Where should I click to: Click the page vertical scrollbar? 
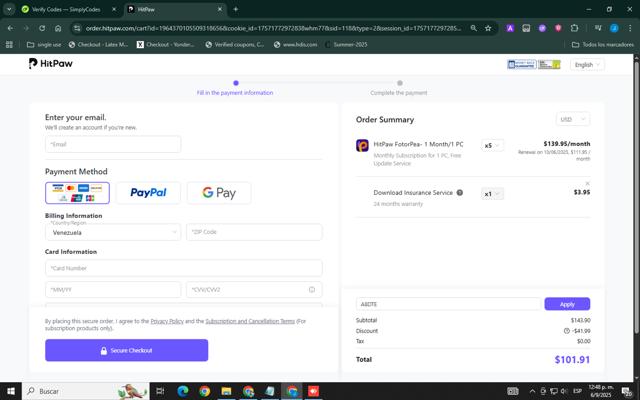(x=636, y=196)
